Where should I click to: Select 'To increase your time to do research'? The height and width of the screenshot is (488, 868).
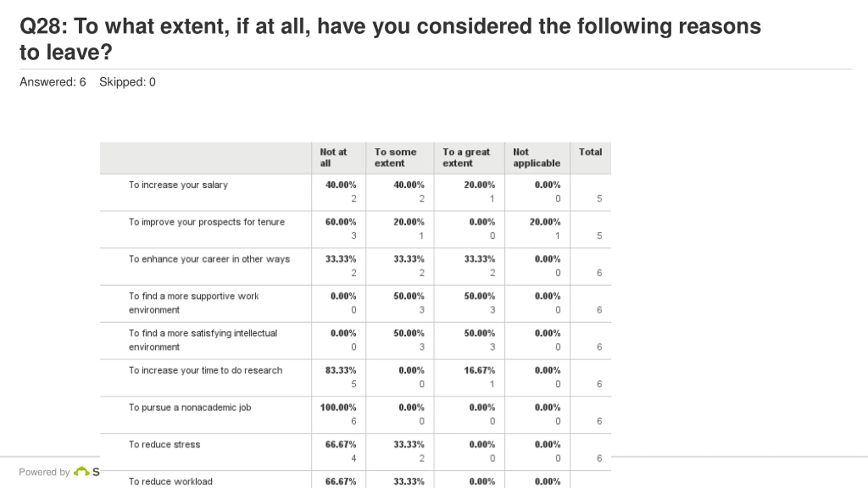point(205,370)
